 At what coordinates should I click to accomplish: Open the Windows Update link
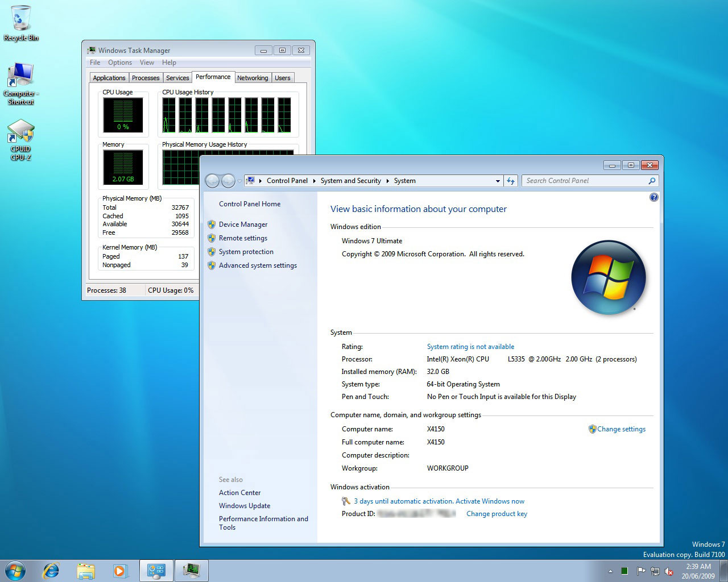point(245,506)
